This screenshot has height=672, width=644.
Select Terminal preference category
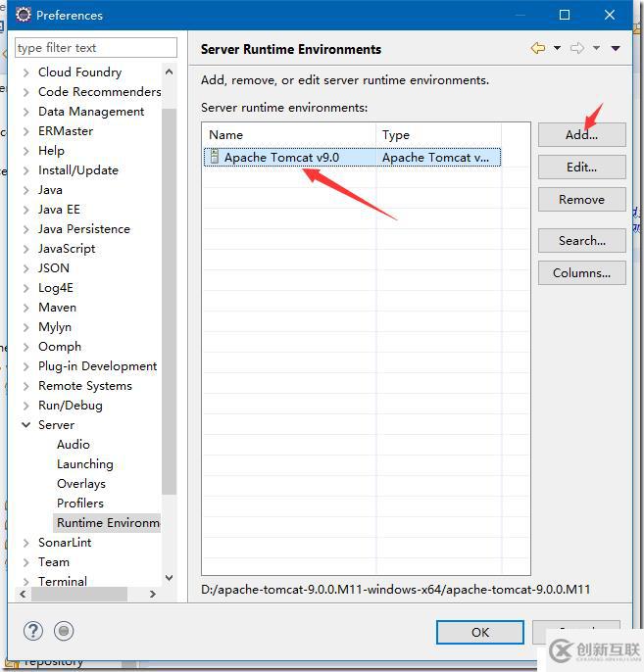(62, 582)
